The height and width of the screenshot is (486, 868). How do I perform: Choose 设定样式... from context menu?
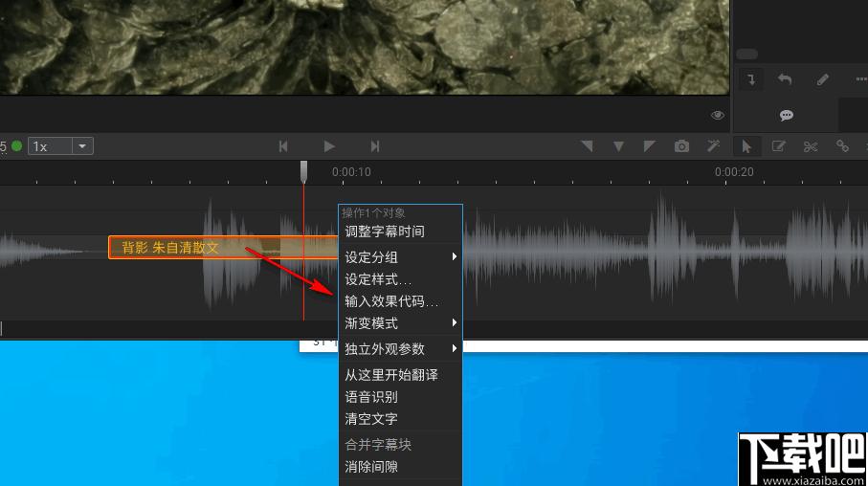(400, 279)
